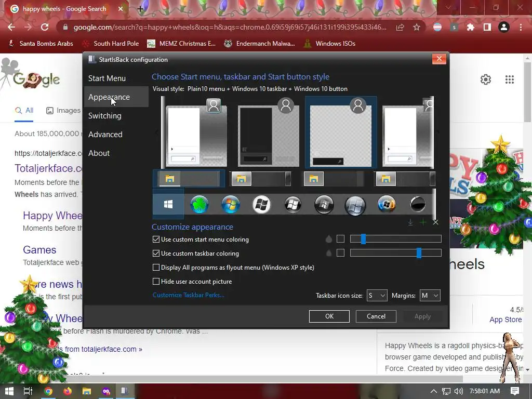The width and height of the screenshot is (532, 399).
Task: Open Chrome from the Windows taskbar
Action: point(48,391)
